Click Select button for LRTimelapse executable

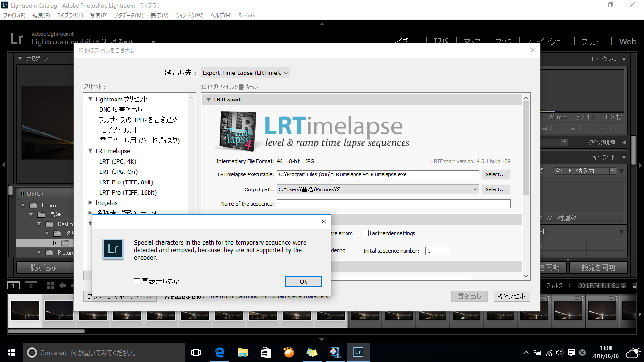coord(495,174)
